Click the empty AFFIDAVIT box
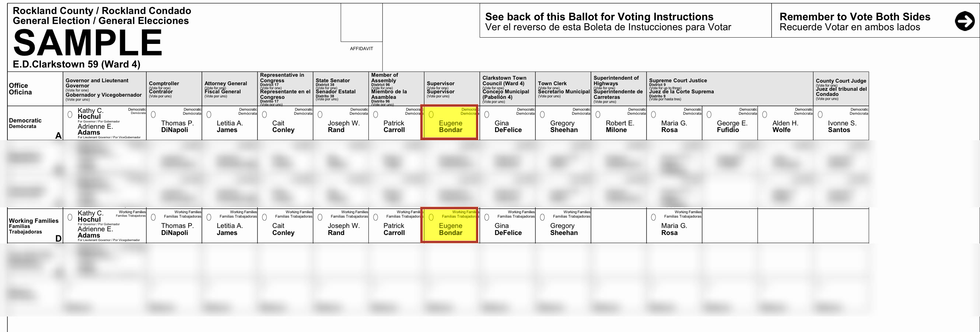This screenshot has width=980, height=332. (x=361, y=23)
